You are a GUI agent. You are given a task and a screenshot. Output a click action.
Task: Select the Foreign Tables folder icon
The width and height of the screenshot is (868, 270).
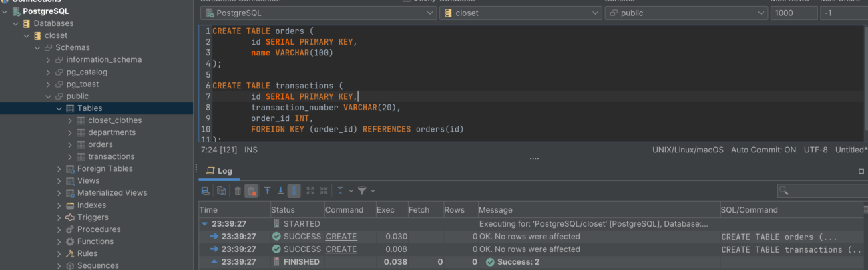point(70,168)
